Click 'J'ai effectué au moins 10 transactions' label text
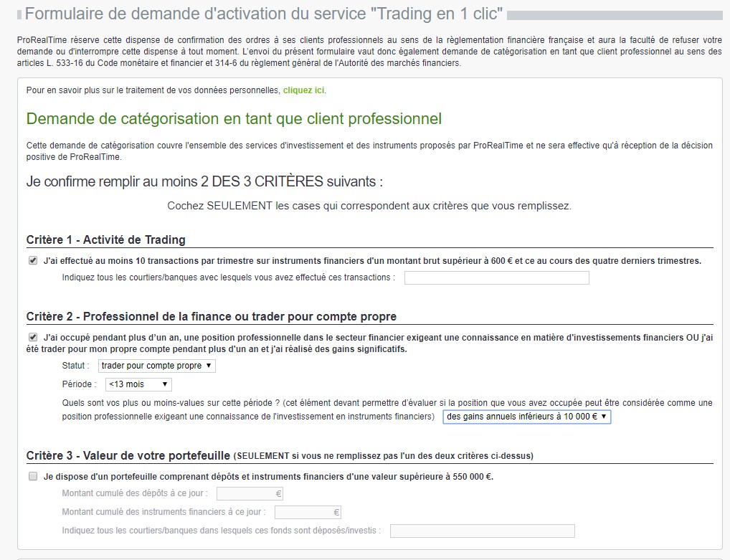This screenshot has height=560, width=730. tap(372, 261)
